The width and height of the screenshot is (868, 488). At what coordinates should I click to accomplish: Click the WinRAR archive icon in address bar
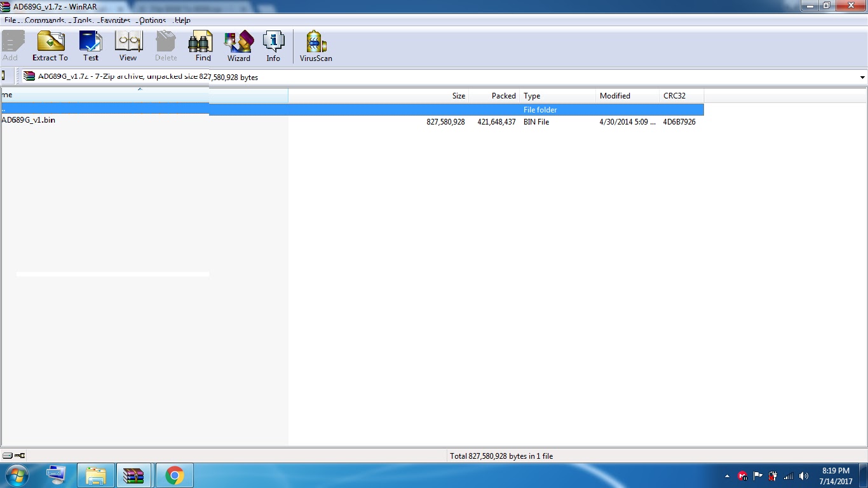pyautogui.click(x=29, y=76)
